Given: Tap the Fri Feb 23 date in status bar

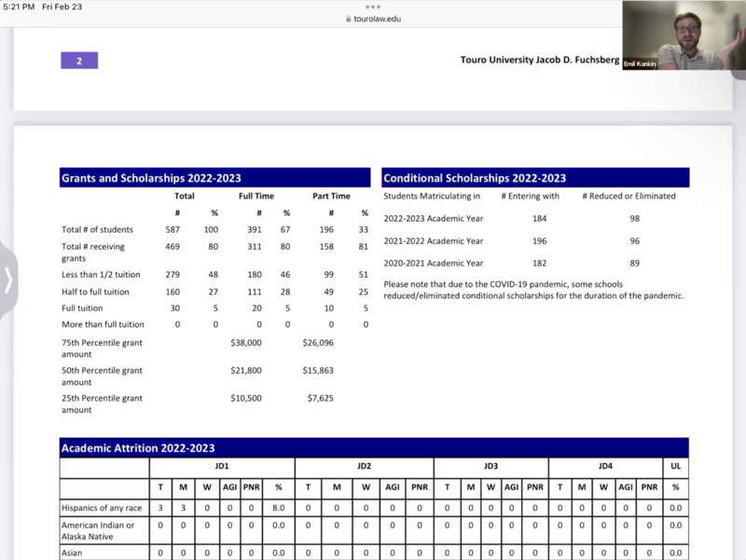Looking at the screenshot, I should tap(62, 7).
